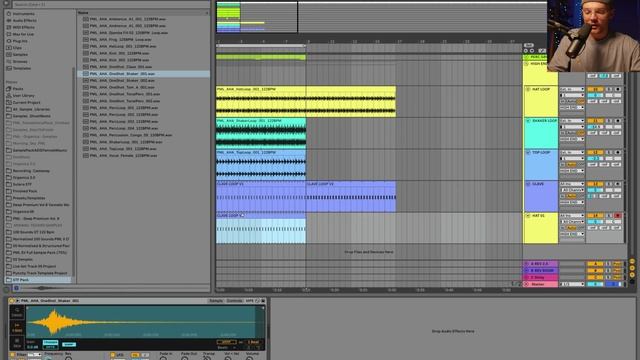Toggle Simpler Filter on/off
This screenshot has width=640, height=360.
pos(12,355)
